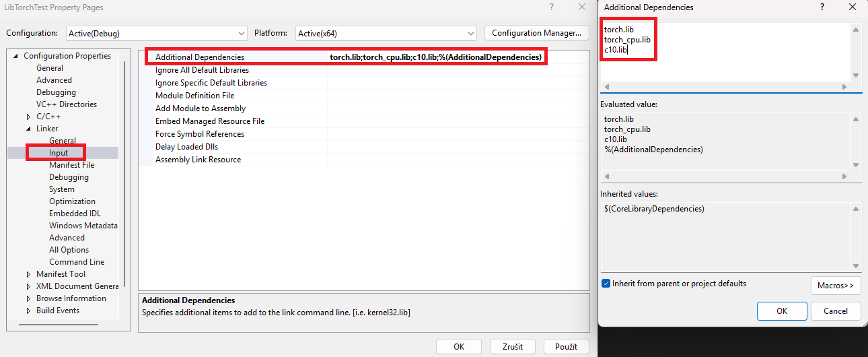This screenshot has height=357, width=868.
Task: Click the edit box scroll down arrow
Action: [856, 75]
